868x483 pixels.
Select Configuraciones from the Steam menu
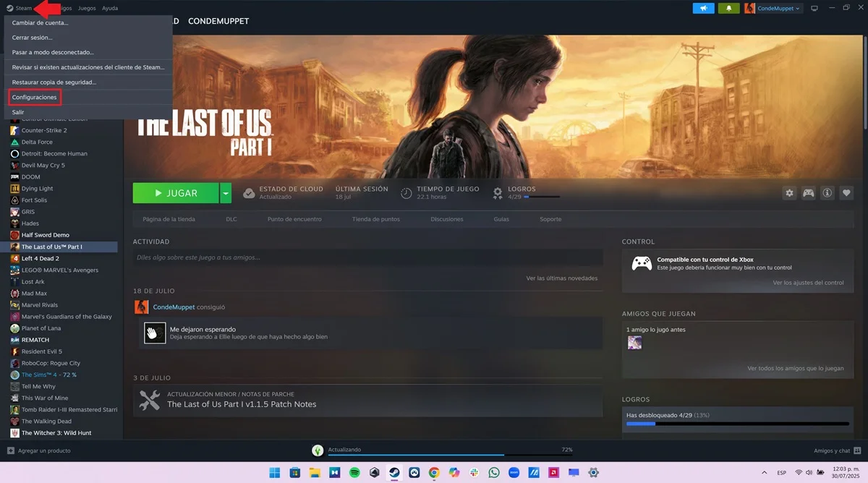(34, 96)
